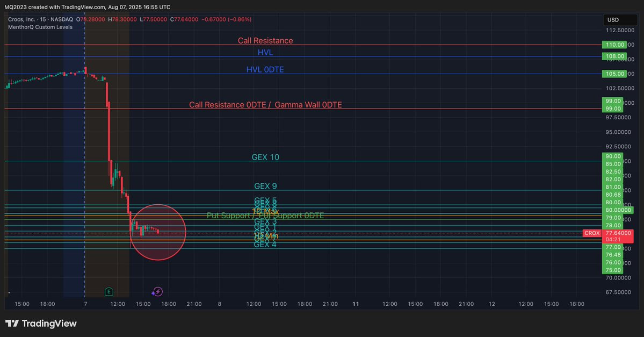Click the 80.68 green price label
This screenshot has width=644, height=337.
coord(613,195)
